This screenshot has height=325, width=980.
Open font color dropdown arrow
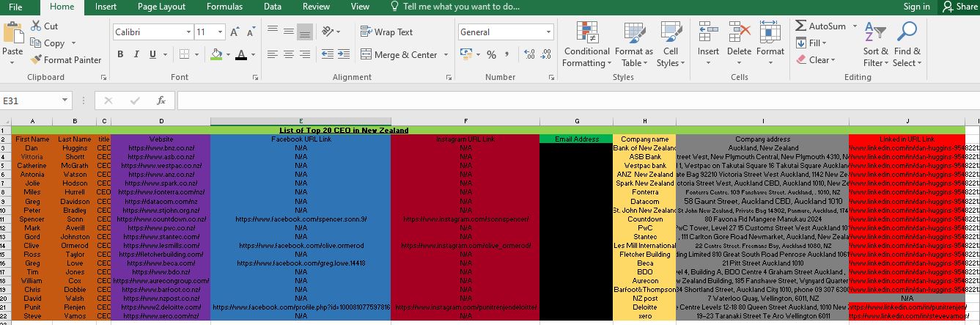(254, 55)
